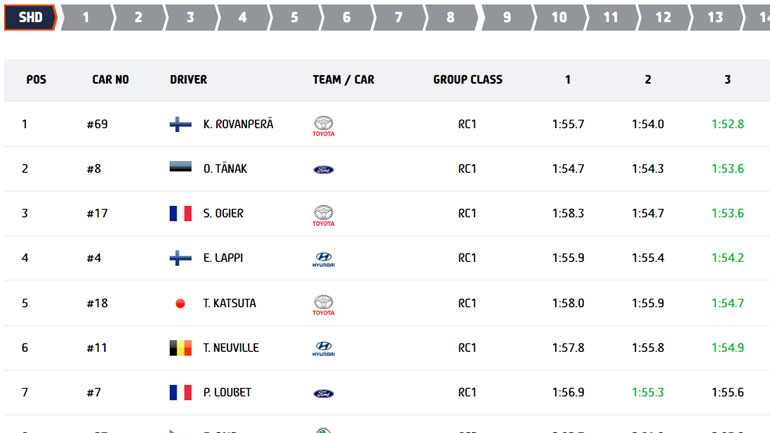Click the French flag beside S. Ogier
770x433 pixels.
click(x=180, y=213)
